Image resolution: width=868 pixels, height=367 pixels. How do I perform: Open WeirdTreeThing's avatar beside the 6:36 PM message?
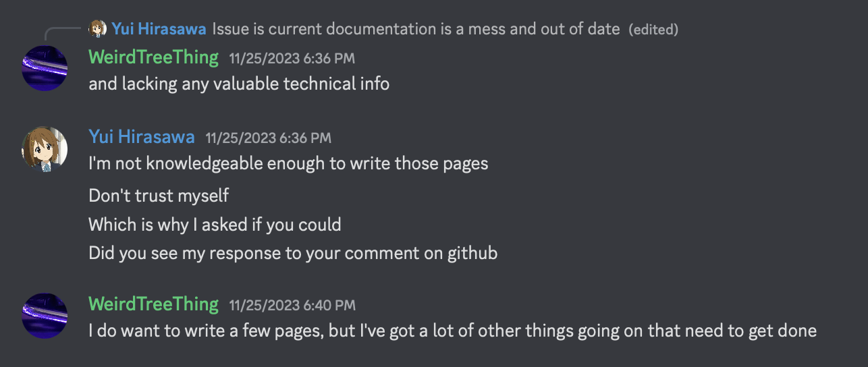(45, 68)
